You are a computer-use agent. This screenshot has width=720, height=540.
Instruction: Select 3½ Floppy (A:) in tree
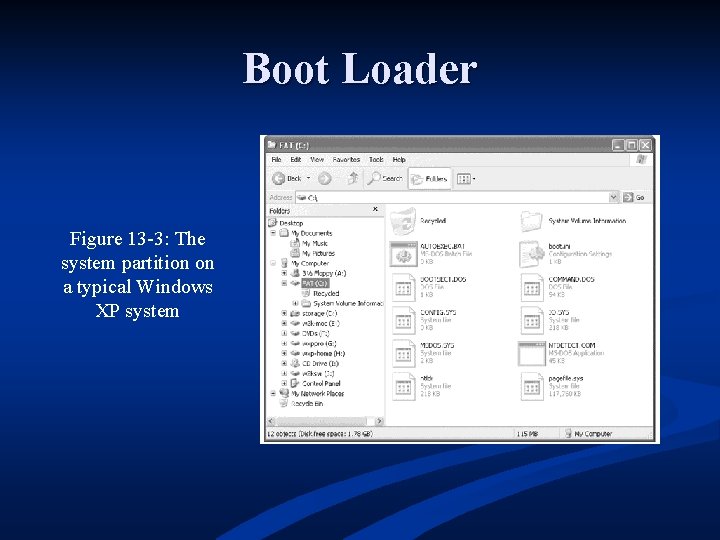pyautogui.click(x=324, y=273)
